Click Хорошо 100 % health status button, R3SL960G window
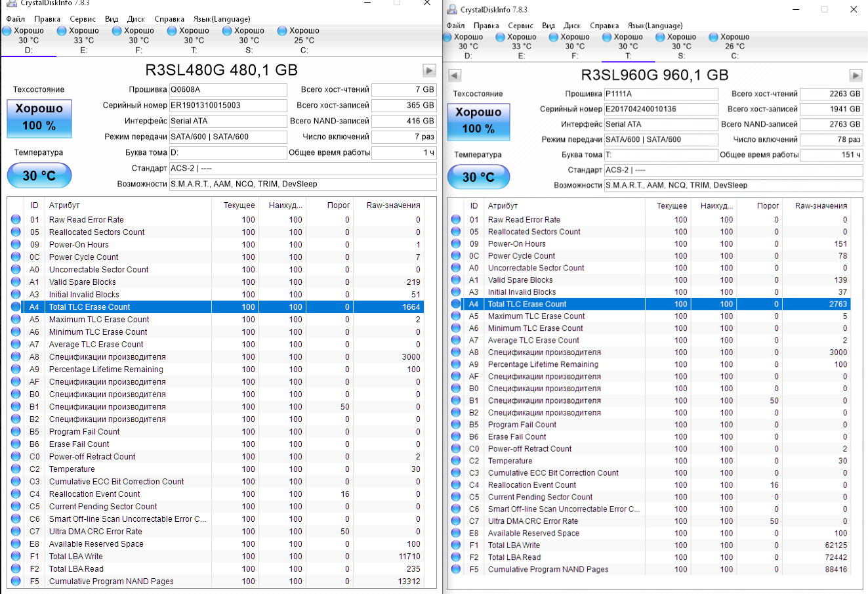This screenshot has width=868, height=594. coord(478,121)
